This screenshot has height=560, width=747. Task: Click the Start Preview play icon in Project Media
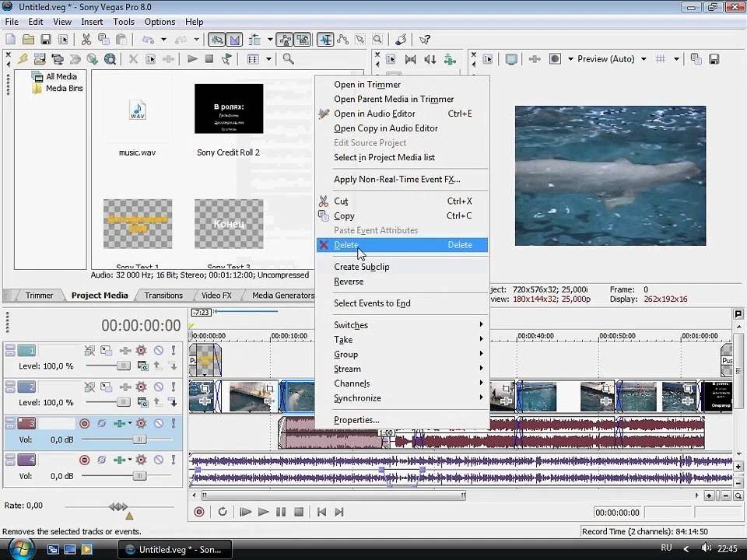pos(192,59)
